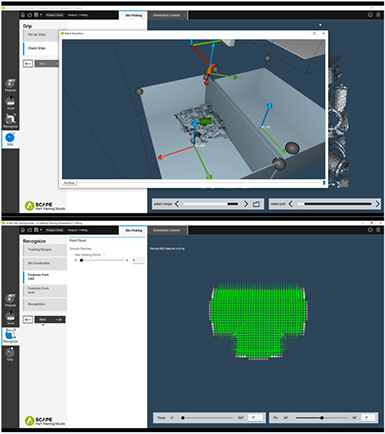Open the Scan stage in the Recognize window sidebar
Image resolution: width=385 pixels, height=434 pixels.
pyautogui.click(x=10, y=317)
